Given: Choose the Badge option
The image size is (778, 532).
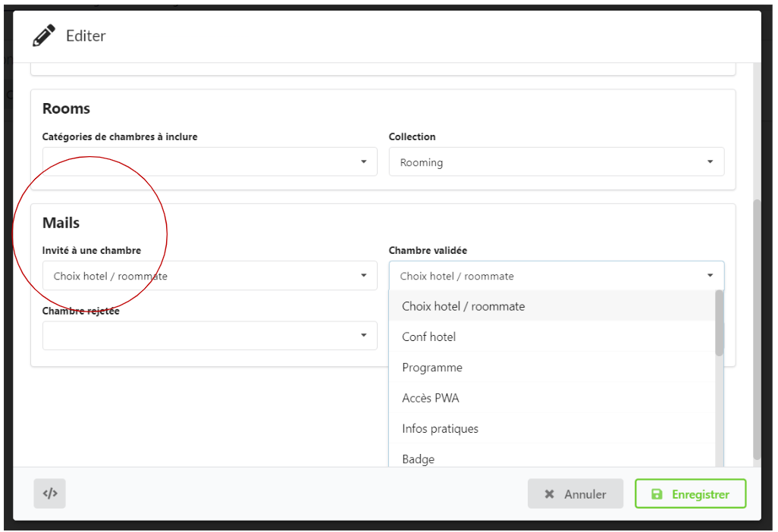Looking at the screenshot, I should [419, 458].
